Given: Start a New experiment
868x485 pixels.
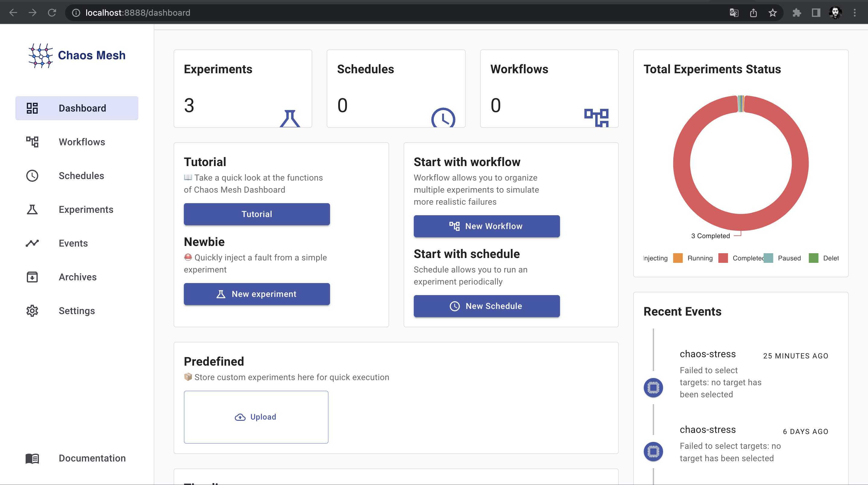Looking at the screenshot, I should pyautogui.click(x=257, y=294).
